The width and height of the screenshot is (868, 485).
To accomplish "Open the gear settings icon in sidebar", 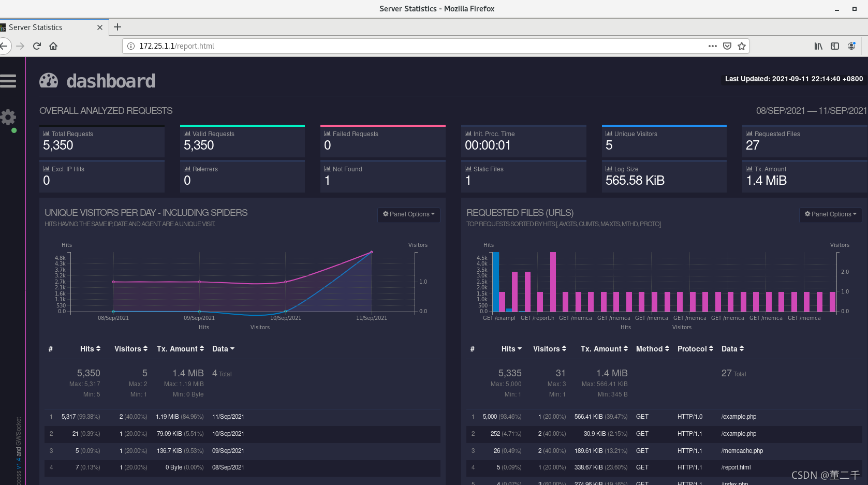I will point(8,117).
